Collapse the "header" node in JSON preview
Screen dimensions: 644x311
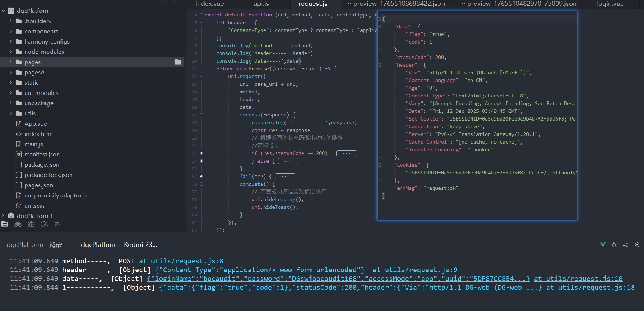(379, 65)
